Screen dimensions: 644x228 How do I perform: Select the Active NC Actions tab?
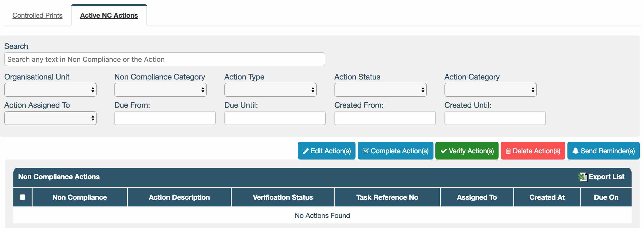[109, 16]
